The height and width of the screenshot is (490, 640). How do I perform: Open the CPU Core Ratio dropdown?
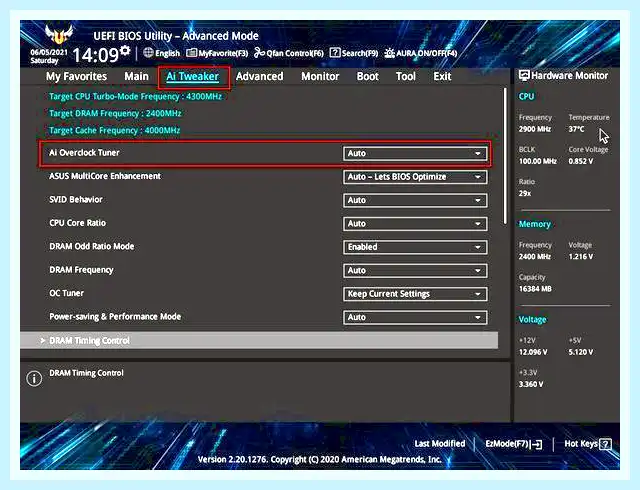coord(415,224)
